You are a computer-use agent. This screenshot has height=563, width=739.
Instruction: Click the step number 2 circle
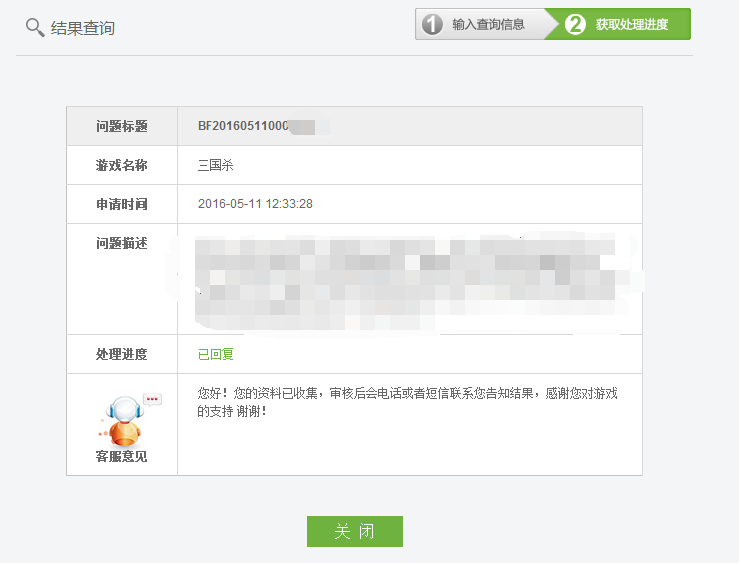click(575, 24)
